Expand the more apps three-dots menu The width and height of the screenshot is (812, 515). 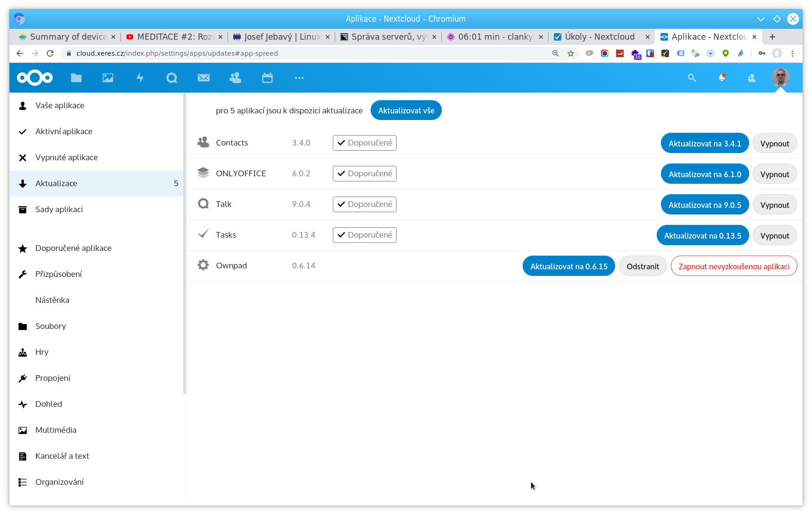[x=299, y=78]
